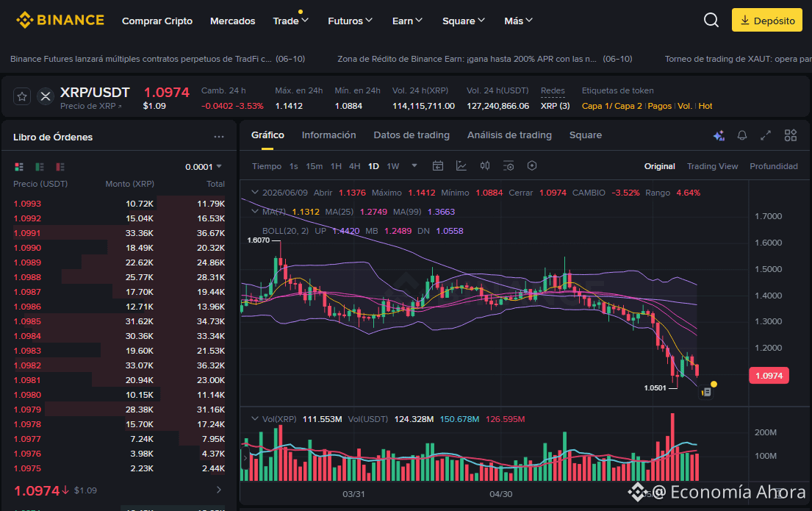Click the Depósito button
Viewport: 812px width, 511px height.
click(767, 20)
